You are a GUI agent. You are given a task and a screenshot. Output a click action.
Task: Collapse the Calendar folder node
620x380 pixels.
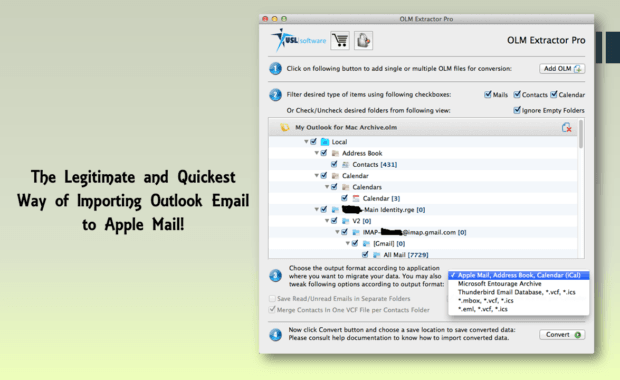point(316,176)
